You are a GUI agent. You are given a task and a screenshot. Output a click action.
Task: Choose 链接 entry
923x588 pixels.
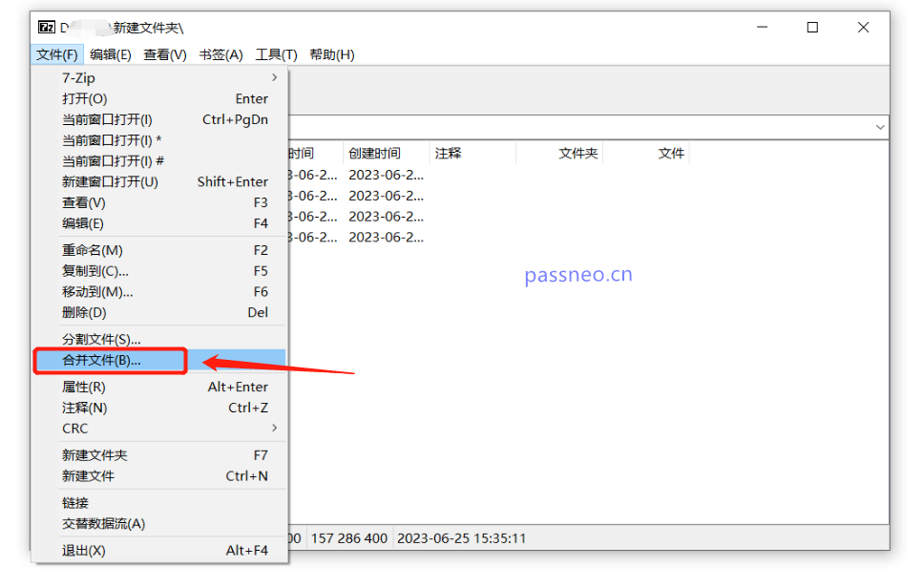click(x=159, y=503)
